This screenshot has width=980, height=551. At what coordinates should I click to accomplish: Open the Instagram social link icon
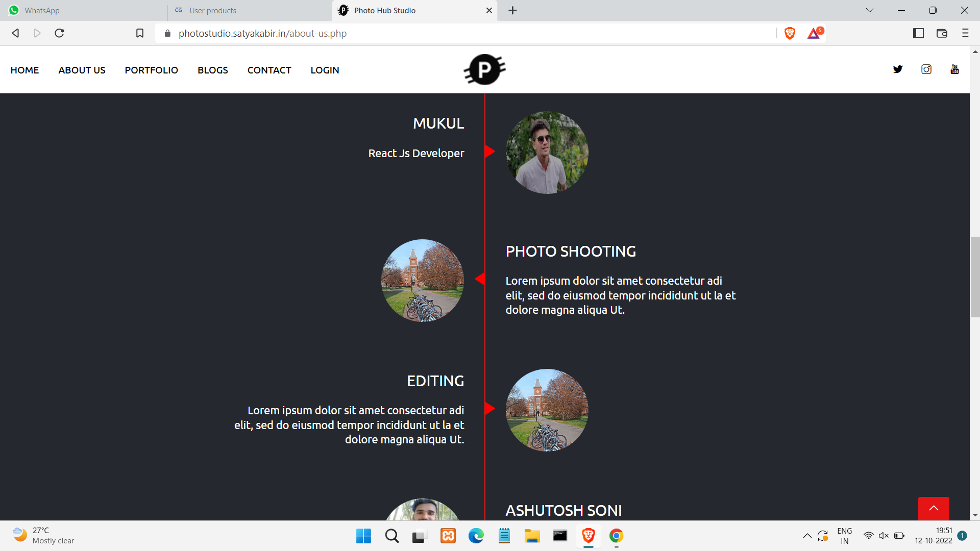tap(926, 69)
